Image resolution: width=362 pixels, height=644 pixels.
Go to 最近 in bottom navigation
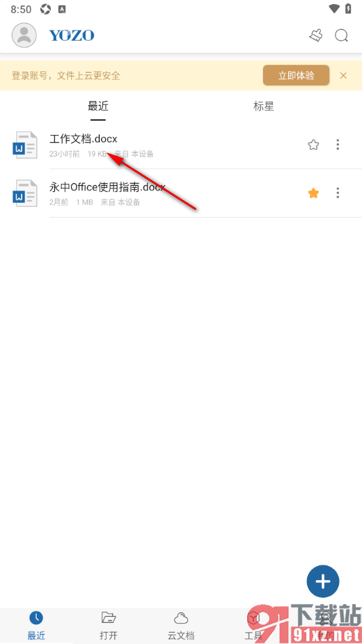[36, 625]
